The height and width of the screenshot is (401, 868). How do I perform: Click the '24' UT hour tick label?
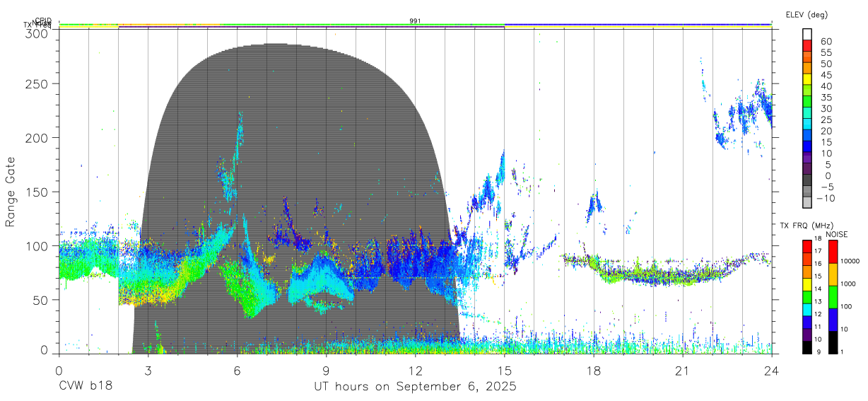click(771, 371)
